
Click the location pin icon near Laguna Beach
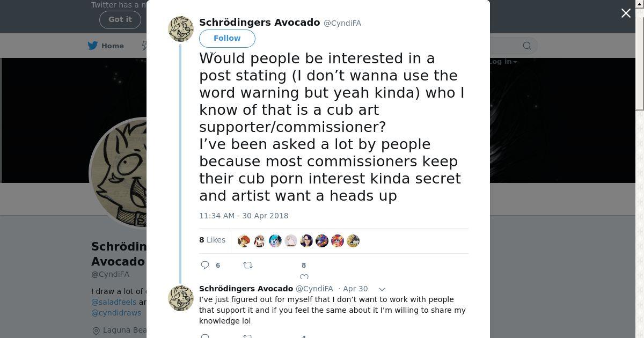[x=96, y=330]
